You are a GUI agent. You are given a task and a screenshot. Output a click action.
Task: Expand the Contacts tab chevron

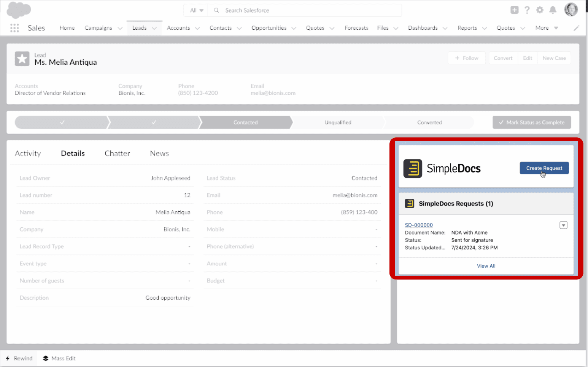point(239,28)
